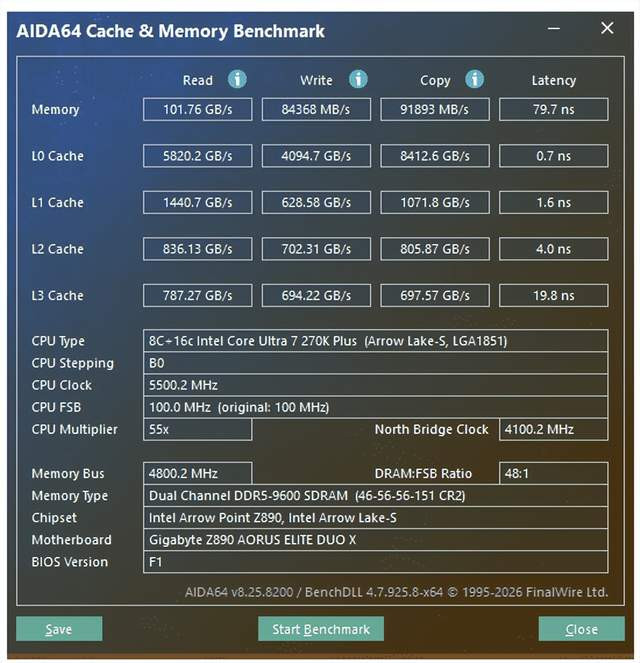640x663 pixels.
Task: Click Start Benchmark
Action: [x=321, y=629]
